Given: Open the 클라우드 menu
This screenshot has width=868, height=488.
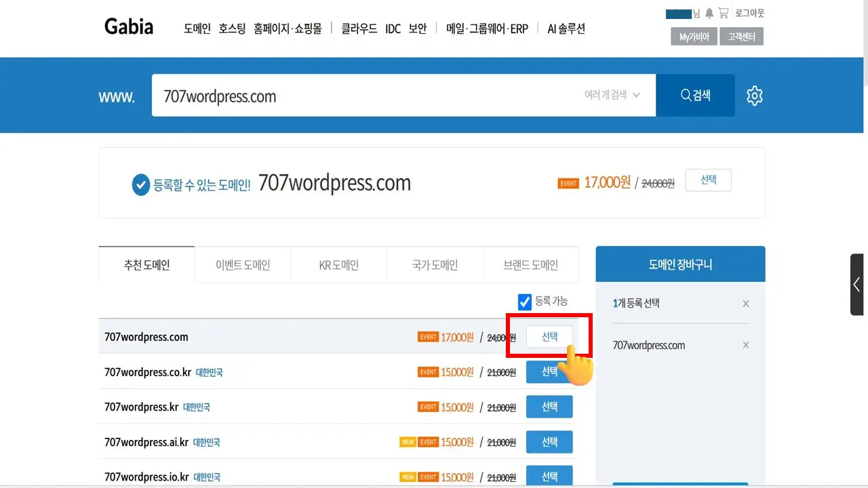Looking at the screenshot, I should pyautogui.click(x=359, y=28).
